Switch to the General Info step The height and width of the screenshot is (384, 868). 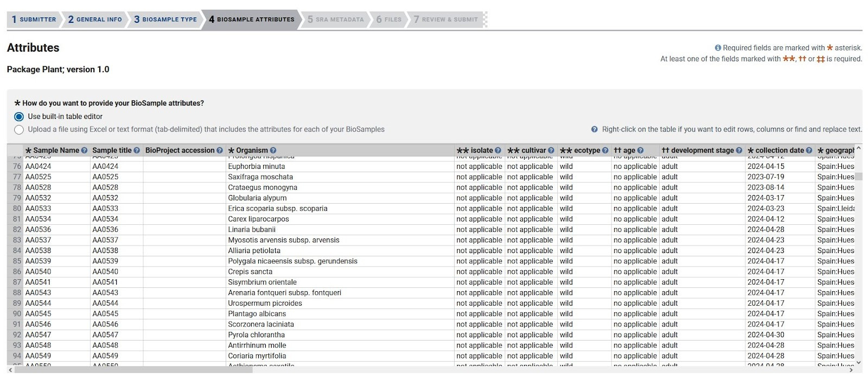(95, 20)
